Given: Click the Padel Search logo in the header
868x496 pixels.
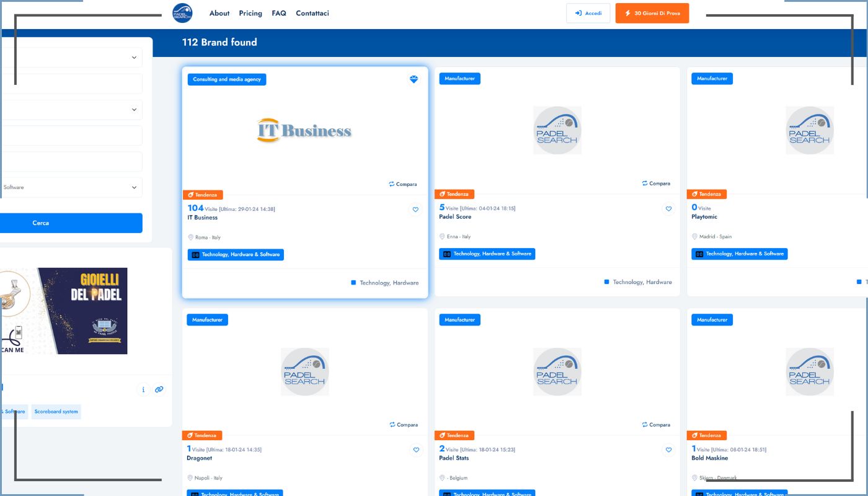Looking at the screenshot, I should (x=182, y=13).
